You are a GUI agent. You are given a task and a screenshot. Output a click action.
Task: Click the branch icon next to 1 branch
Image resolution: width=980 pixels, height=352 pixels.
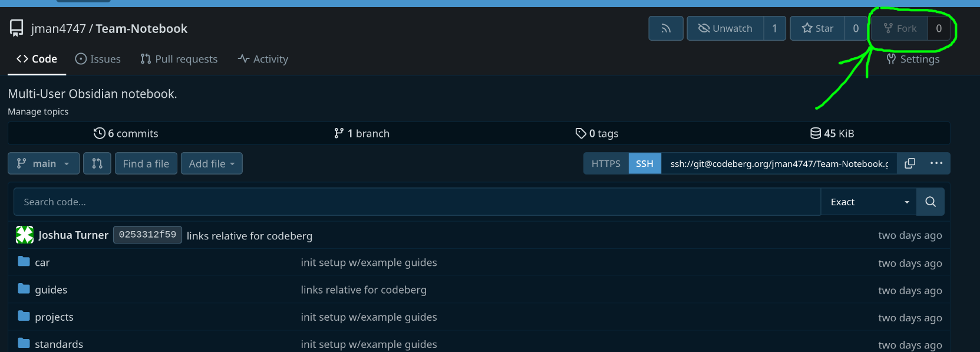point(339,133)
